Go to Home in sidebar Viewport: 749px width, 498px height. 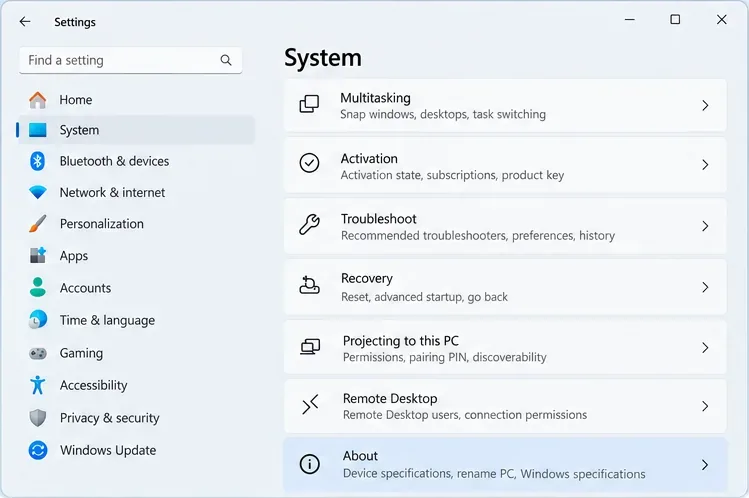point(76,100)
